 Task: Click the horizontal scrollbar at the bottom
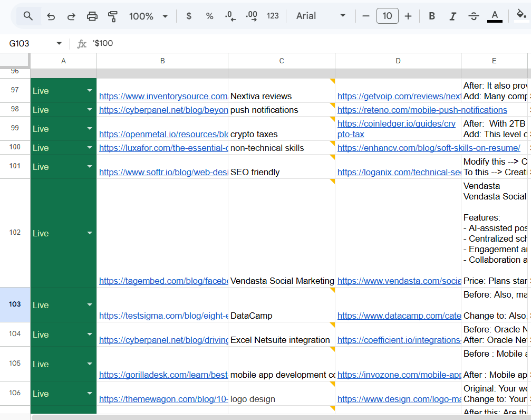[281, 417]
